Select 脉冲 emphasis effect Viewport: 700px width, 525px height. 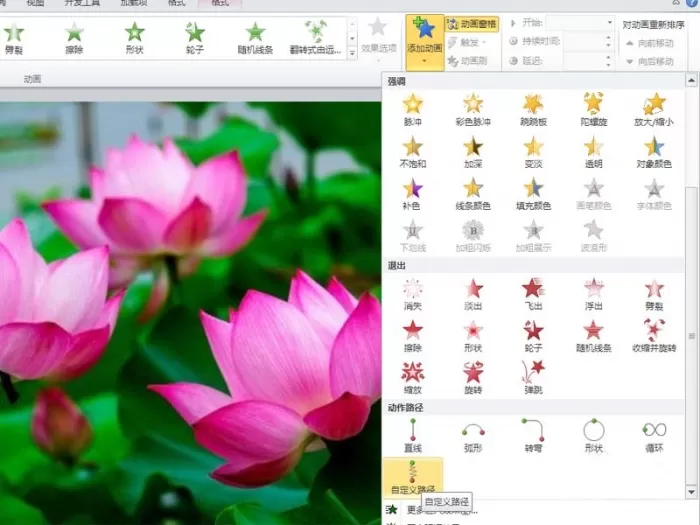point(412,110)
